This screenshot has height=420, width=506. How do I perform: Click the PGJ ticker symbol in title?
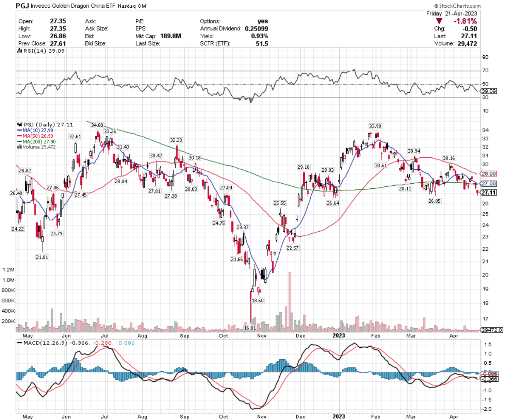click(x=22, y=6)
